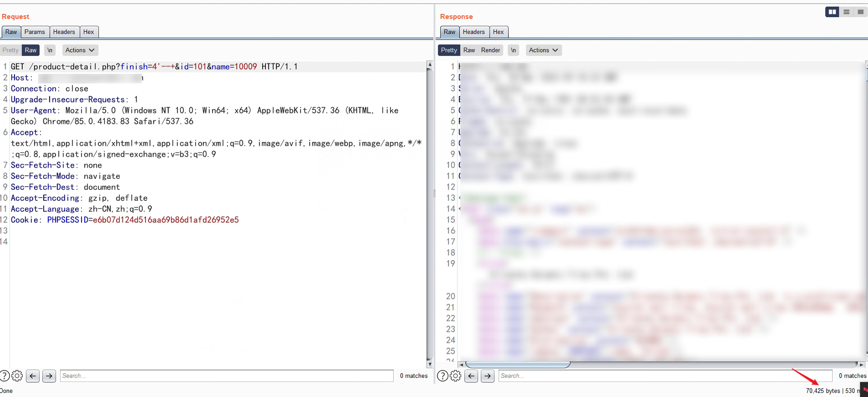Click request search next match arrow
This screenshot has width=868, height=397.
(49, 376)
